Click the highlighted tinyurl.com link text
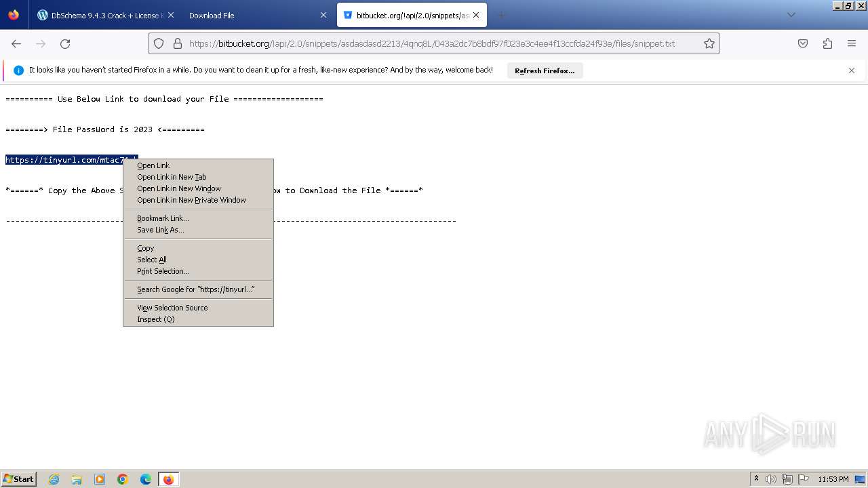Screen dimensions: 868x488 64,160
